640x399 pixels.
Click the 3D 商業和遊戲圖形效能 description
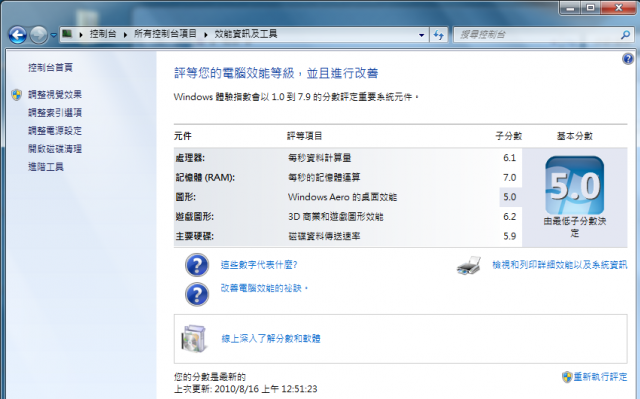coord(336,217)
